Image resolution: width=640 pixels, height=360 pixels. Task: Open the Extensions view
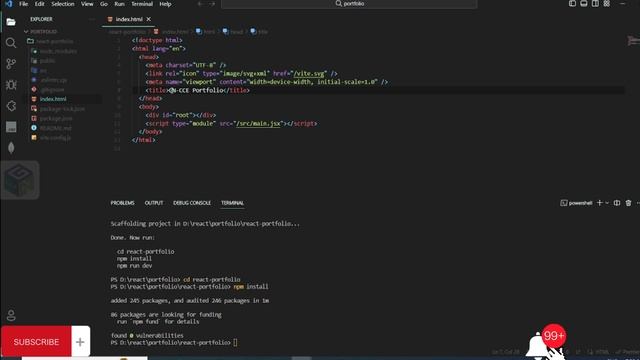point(11,106)
